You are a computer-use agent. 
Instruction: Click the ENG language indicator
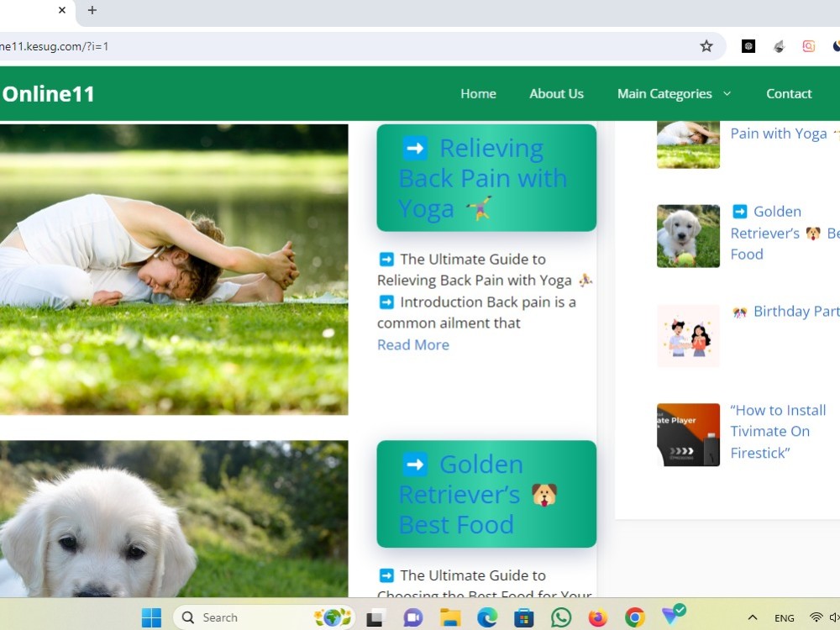(x=785, y=617)
